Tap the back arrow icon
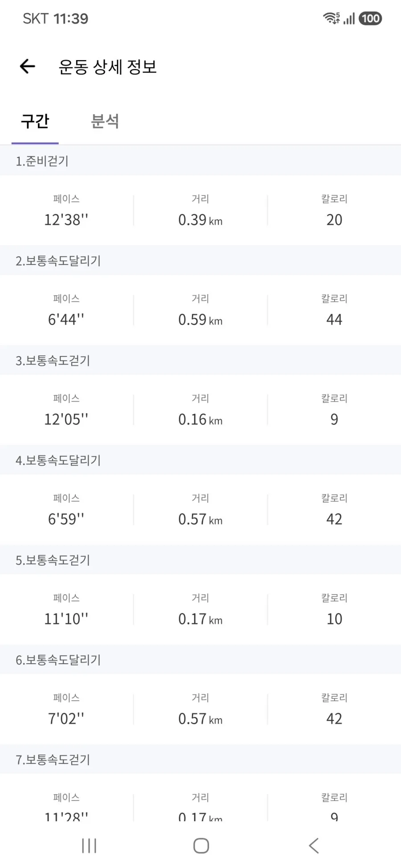This screenshot has height=868, width=401. [x=28, y=67]
